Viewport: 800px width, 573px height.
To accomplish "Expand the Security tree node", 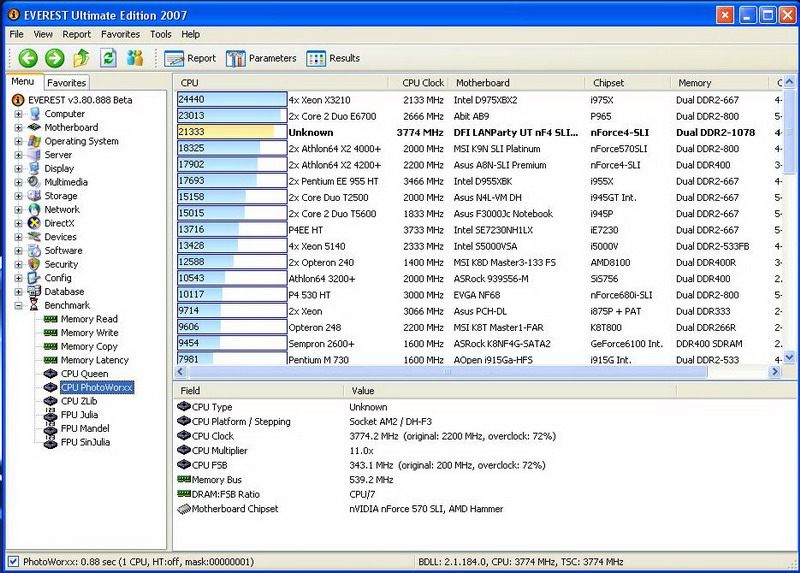I will (x=18, y=264).
